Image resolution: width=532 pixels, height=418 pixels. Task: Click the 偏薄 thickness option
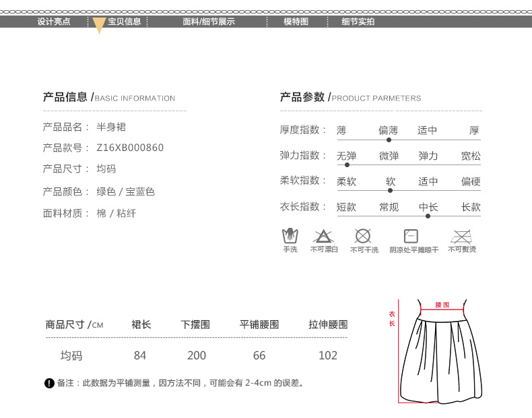389,130
